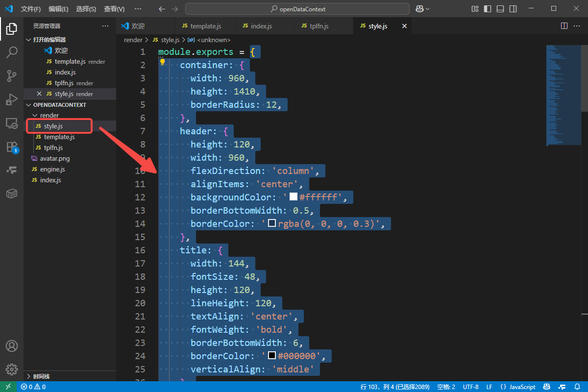This screenshot has height=392, width=588.
Task: Click the #ffffff color swatch in code
Action: pyautogui.click(x=294, y=197)
